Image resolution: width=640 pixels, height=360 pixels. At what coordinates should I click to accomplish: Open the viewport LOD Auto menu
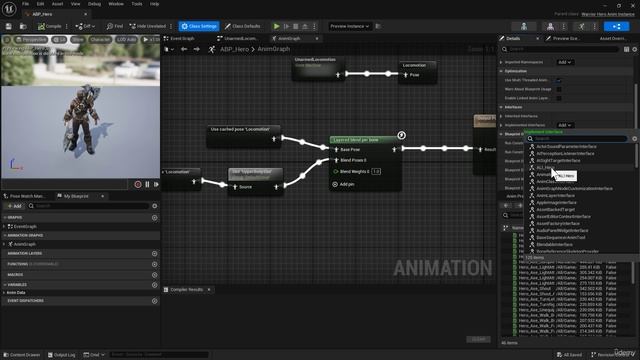coord(127,40)
